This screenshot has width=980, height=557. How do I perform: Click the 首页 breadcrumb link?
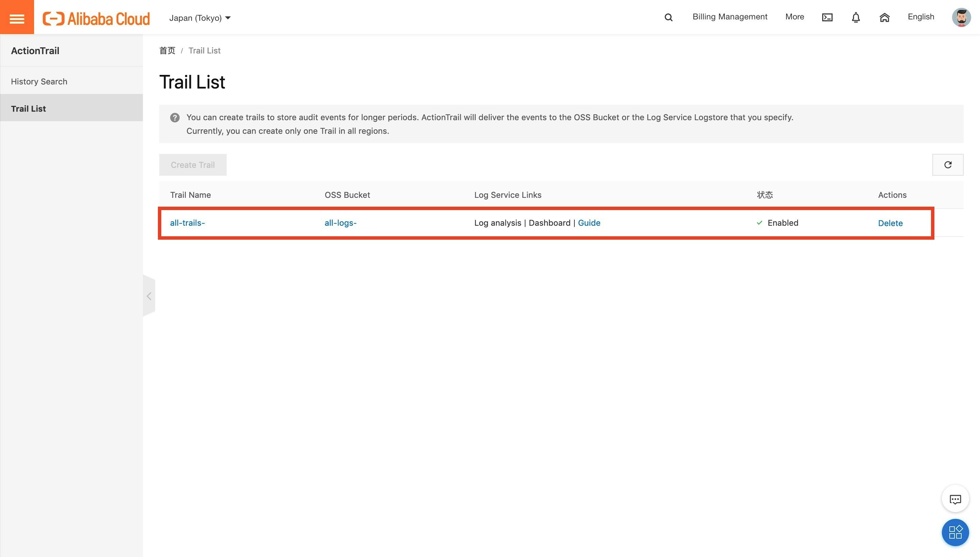click(167, 50)
